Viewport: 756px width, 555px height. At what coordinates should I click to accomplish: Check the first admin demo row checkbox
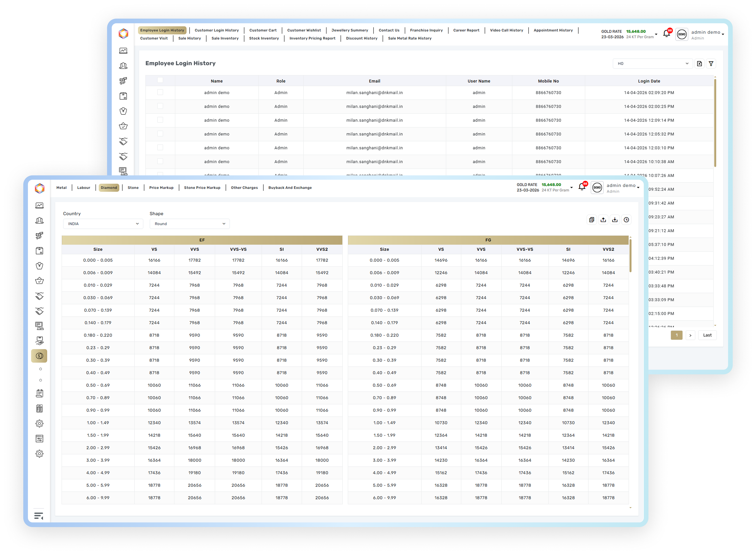pyautogui.click(x=160, y=92)
